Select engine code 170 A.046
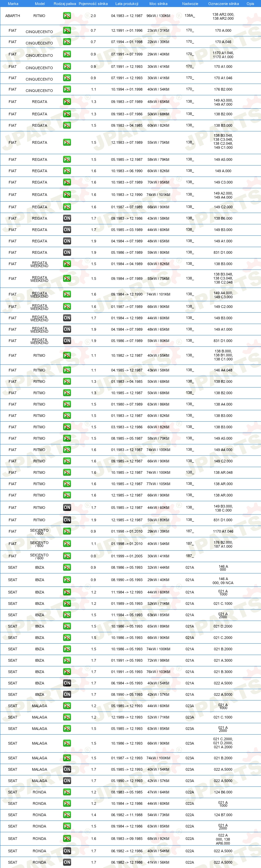Image resolution: width=261 pixels, height=868 pixels. [x=223, y=42]
